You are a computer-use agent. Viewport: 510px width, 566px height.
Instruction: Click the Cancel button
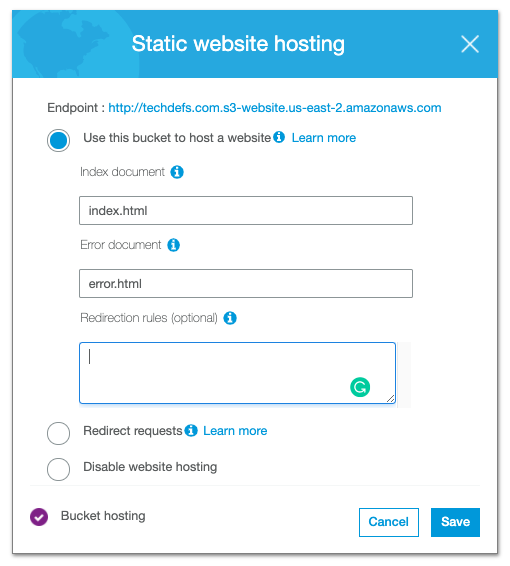[389, 522]
